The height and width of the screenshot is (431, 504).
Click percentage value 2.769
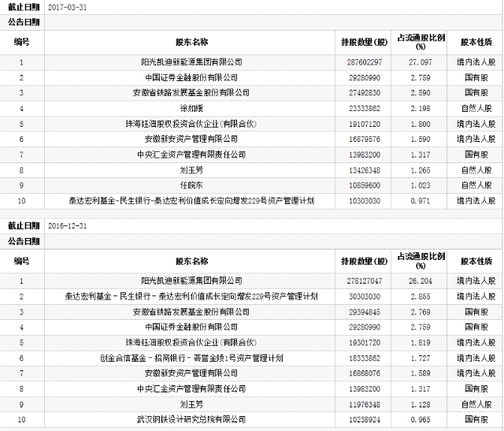pos(421,312)
